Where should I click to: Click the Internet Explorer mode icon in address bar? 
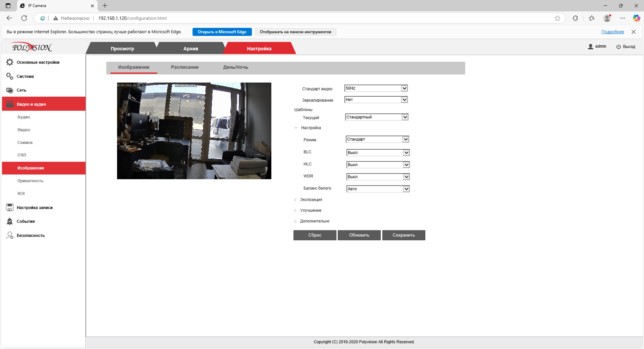point(42,18)
